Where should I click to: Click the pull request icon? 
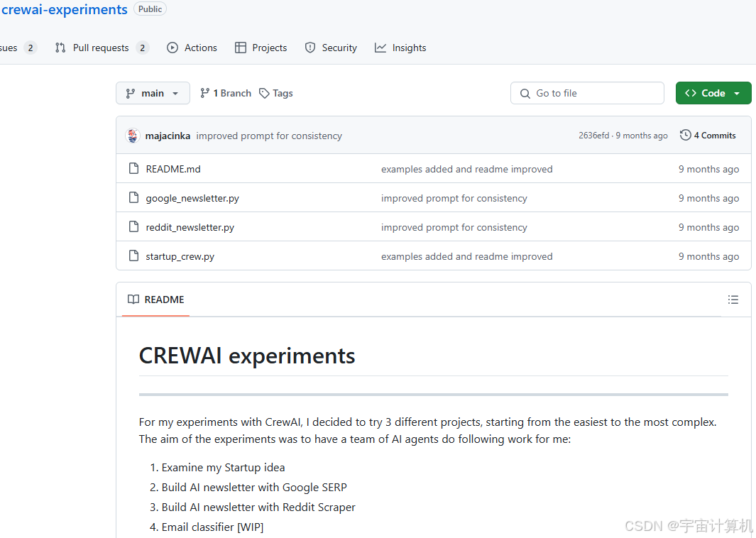[60, 48]
